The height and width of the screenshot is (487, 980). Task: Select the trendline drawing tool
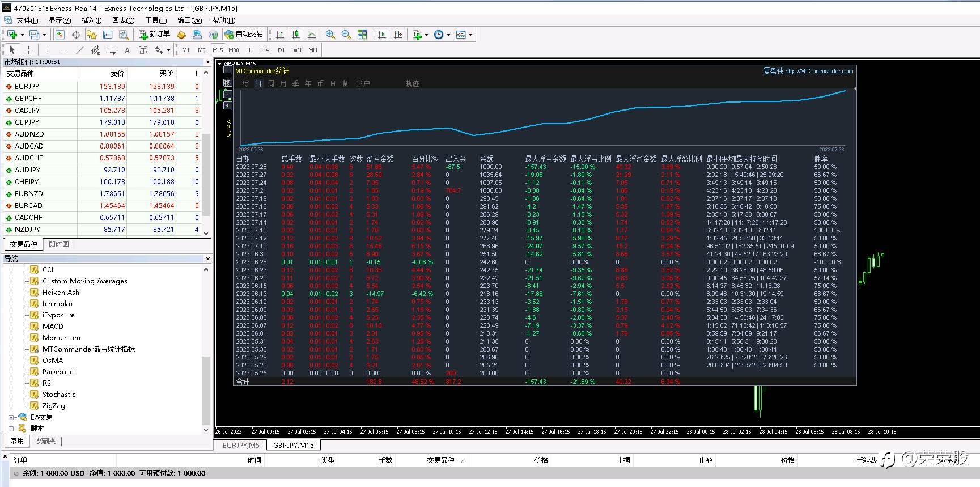click(79, 50)
